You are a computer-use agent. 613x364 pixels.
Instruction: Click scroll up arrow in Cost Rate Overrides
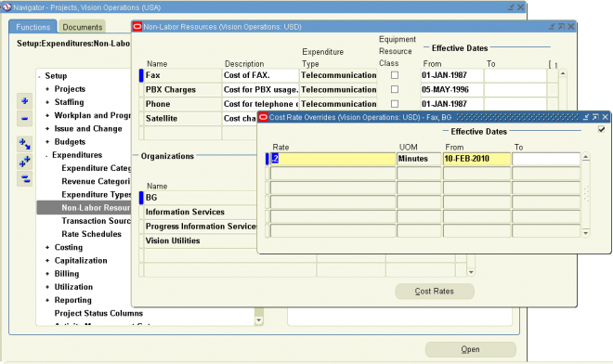pyautogui.click(x=586, y=157)
